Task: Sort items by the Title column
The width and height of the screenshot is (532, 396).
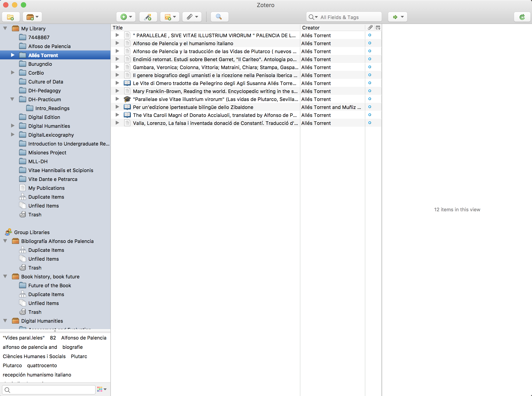Action: pyautogui.click(x=205, y=27)
